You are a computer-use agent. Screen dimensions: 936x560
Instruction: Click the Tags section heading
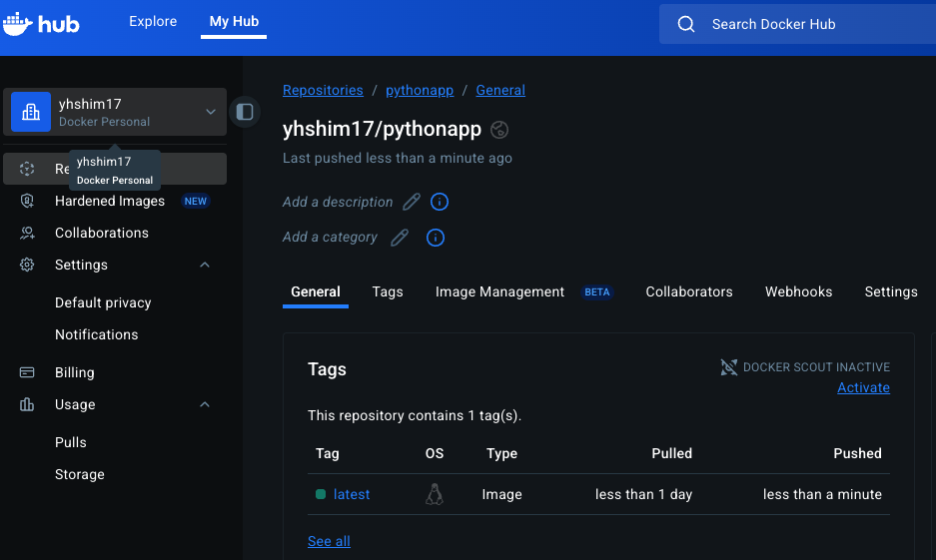(327, 369)
